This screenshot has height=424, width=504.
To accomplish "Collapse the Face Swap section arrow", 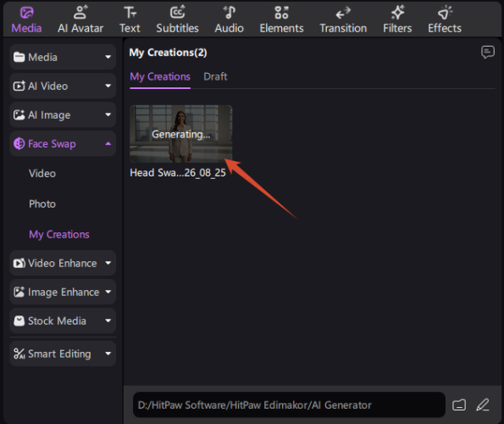I will tap(108, 143).
